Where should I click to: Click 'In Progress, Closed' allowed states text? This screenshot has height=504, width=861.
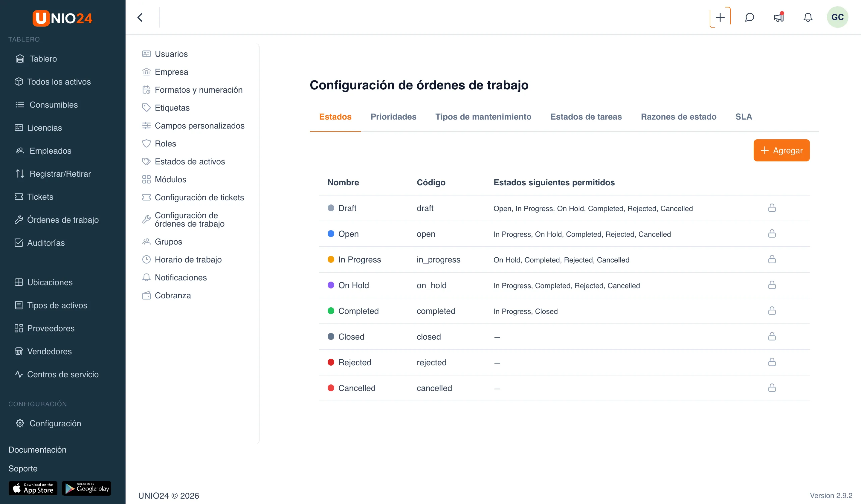tap(526, 311)
